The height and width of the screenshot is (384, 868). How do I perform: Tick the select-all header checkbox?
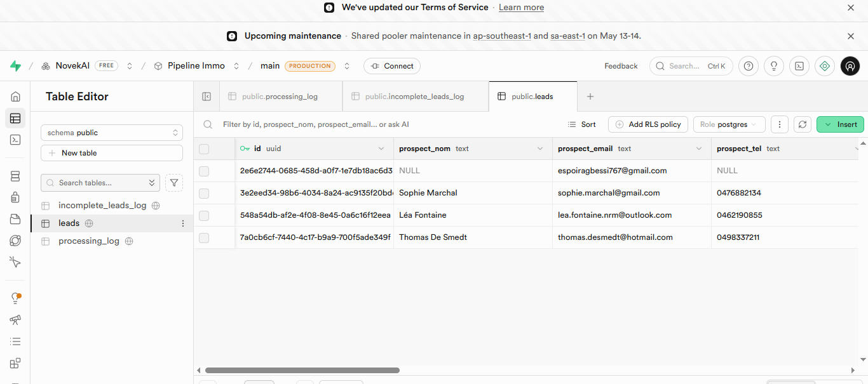pyautogui.click(x=204, y=149)
